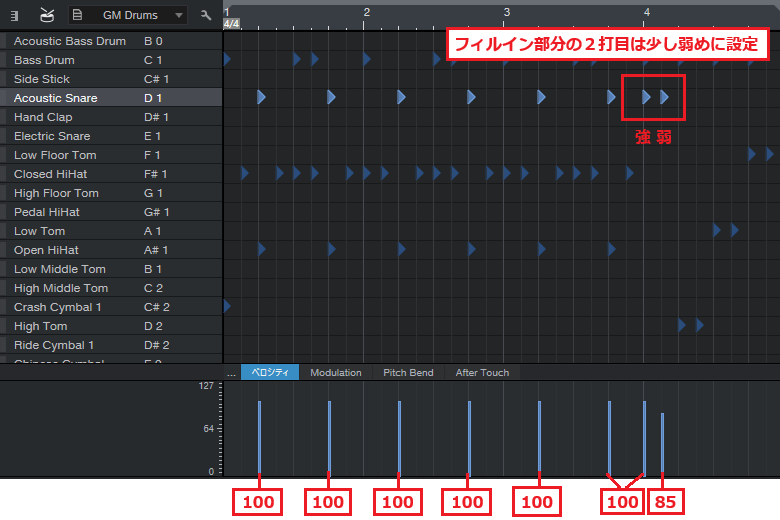
Task: Toggle the piano keyboard view icon
Action: [x=16, y=15]
